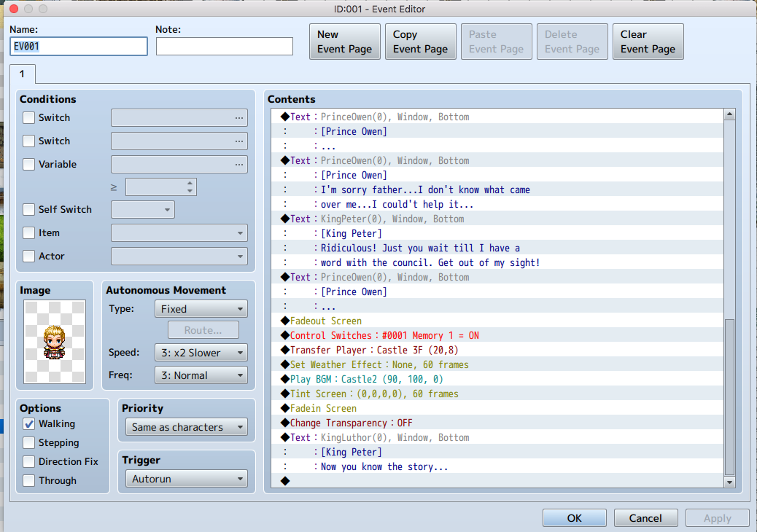Click the Note input field
757x532 pixels.
[225, 47]
